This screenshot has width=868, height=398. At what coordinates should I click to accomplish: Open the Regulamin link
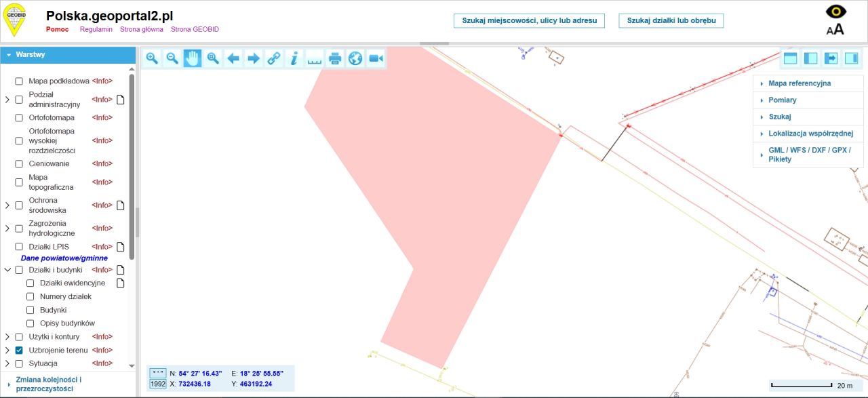pyautogui.click(x=96, y=30)
